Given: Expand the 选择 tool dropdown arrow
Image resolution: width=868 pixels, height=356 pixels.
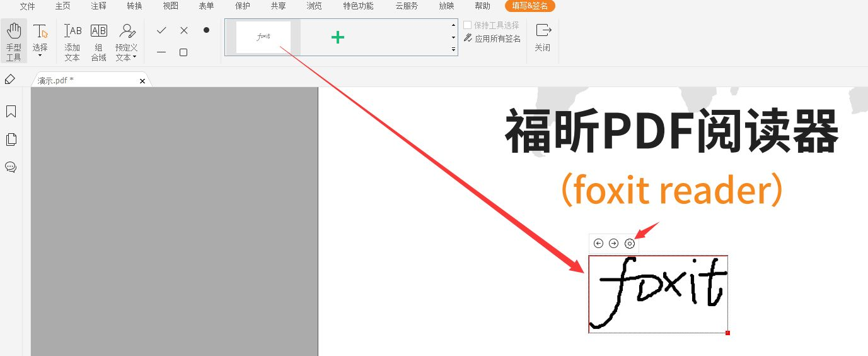Looking at the screenshot, I should point(40,56).
